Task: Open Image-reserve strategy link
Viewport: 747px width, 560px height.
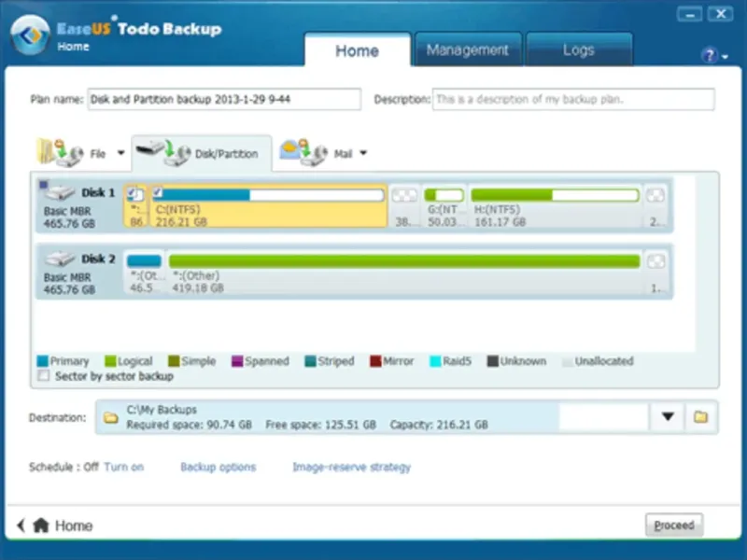Action: click(x=352, y=467)
